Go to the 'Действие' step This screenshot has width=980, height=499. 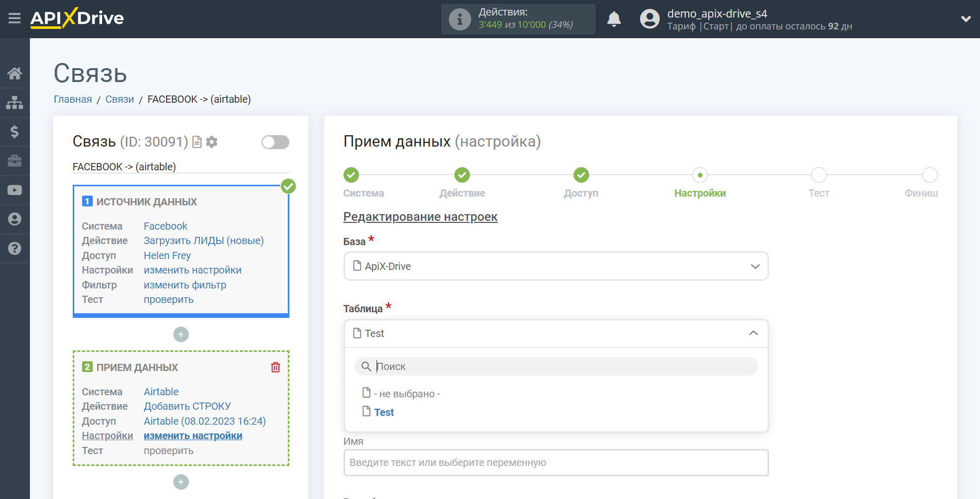[x=462, y=175]
